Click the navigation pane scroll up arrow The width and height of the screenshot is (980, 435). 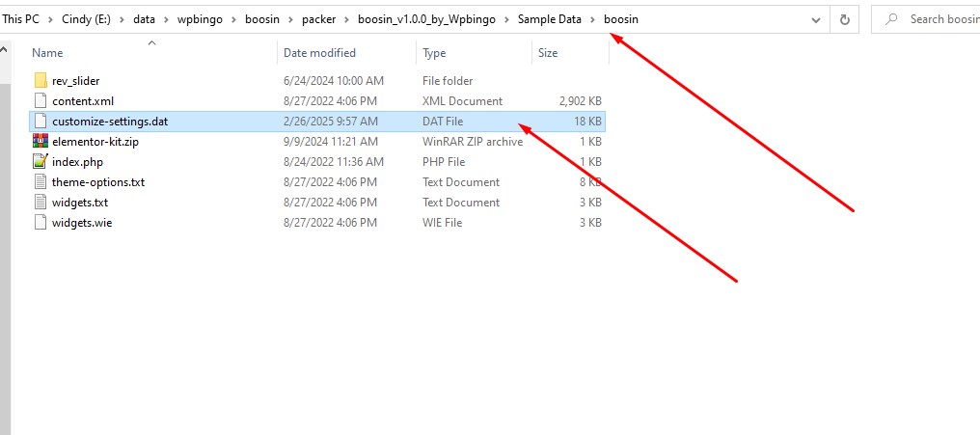(x=5, y=49)
